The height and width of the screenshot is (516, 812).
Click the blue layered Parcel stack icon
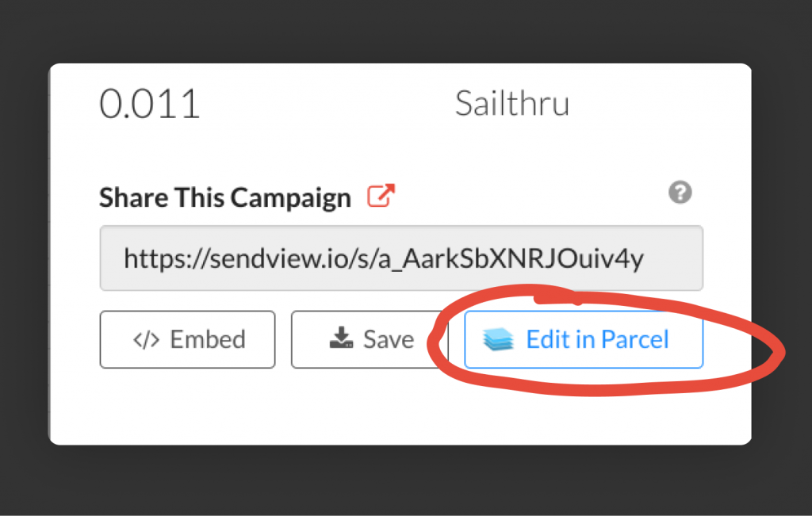click(x=498, y=340)
